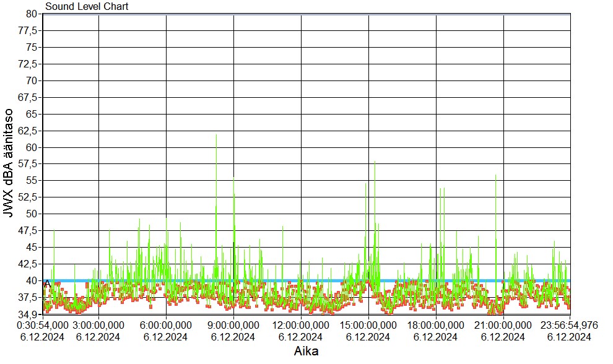
Task: Select the A marker at the left edge
Action: (47, 284)
